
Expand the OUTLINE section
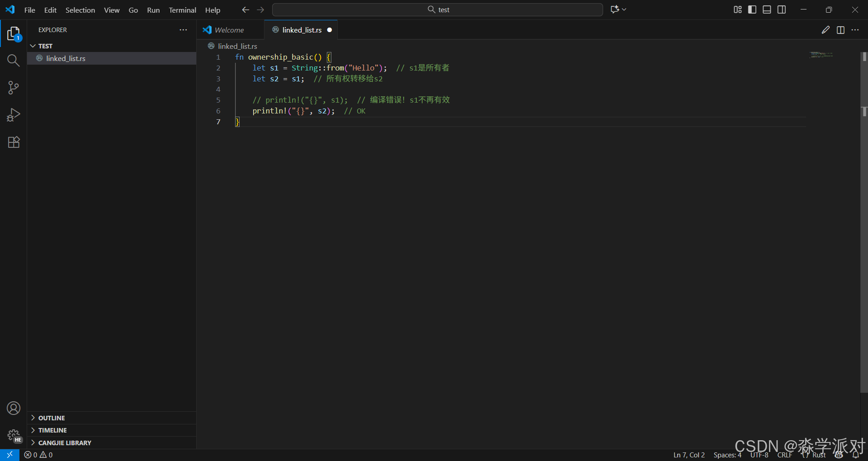pyautogui.click(x=112, y=418)
